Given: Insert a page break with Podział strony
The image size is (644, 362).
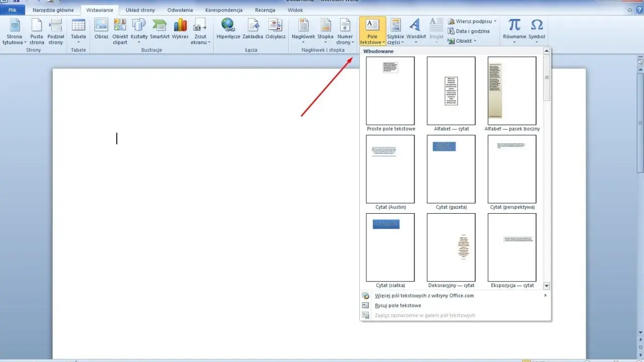Looking at the screenshot, I should 55,32.
